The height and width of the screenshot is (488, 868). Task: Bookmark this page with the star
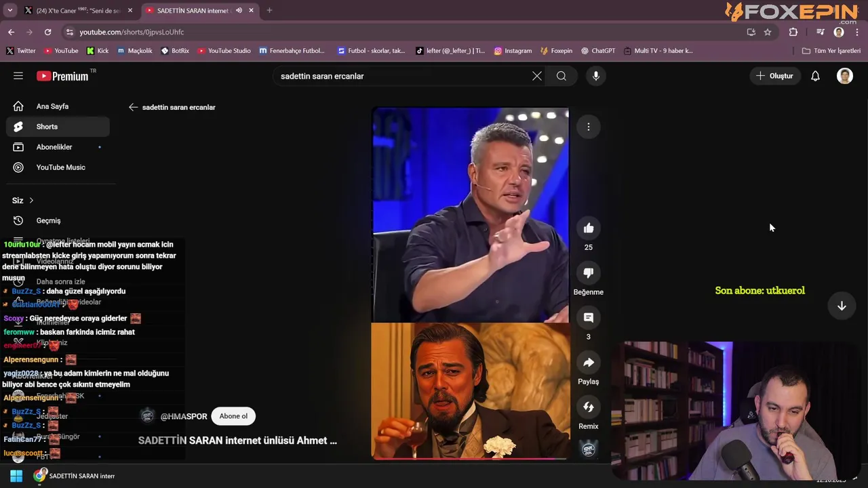point(768,32)
